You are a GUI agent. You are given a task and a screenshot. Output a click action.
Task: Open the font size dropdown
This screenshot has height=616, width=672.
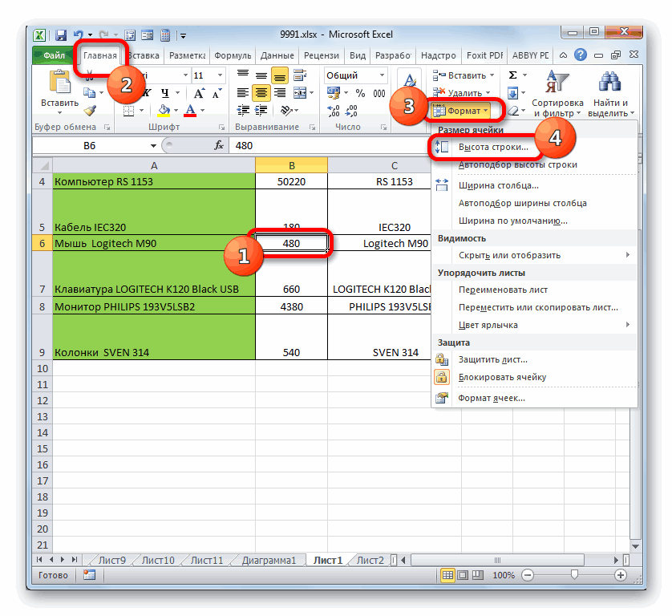point(220,75)
